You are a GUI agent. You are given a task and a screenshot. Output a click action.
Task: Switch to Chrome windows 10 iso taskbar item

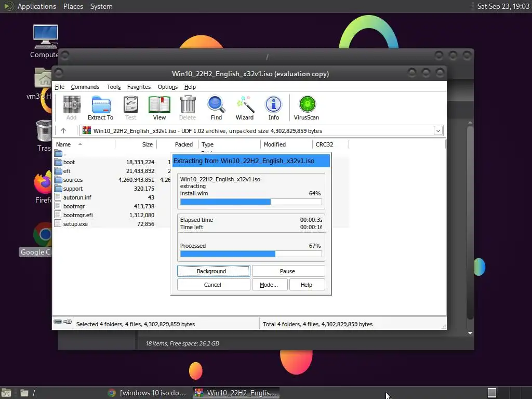[x=147, y=393]
